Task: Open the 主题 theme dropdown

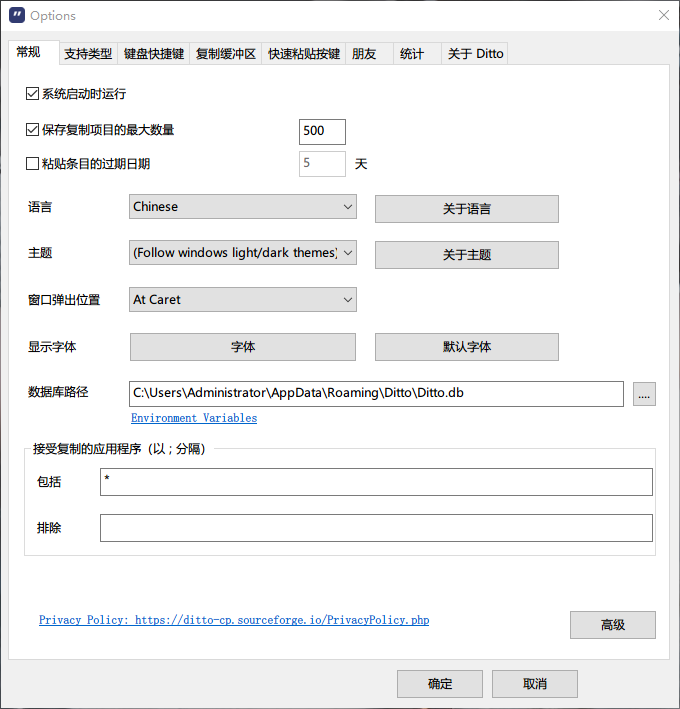Action: [x=243, y=252]
